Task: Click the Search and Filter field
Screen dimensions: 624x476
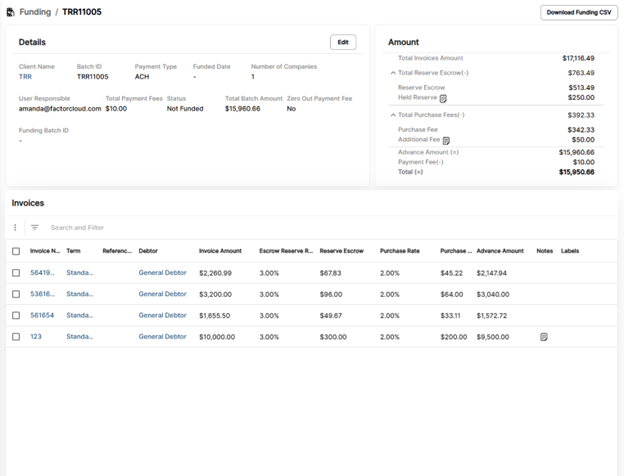Action: tap(77, 228)
